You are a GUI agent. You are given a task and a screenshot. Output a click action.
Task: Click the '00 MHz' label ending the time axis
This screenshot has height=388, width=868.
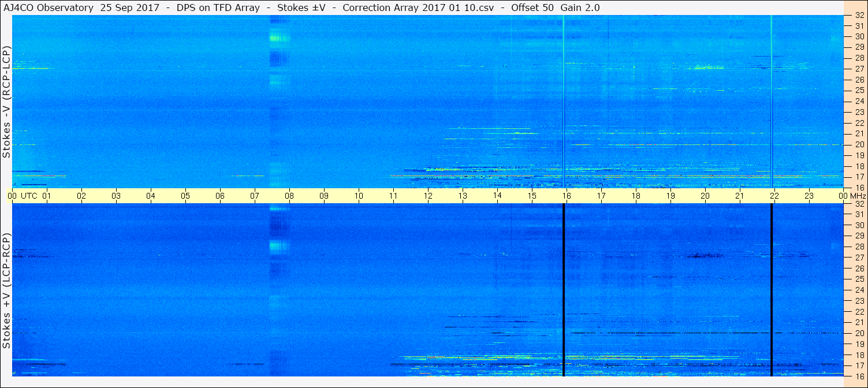tap(851, 196)
